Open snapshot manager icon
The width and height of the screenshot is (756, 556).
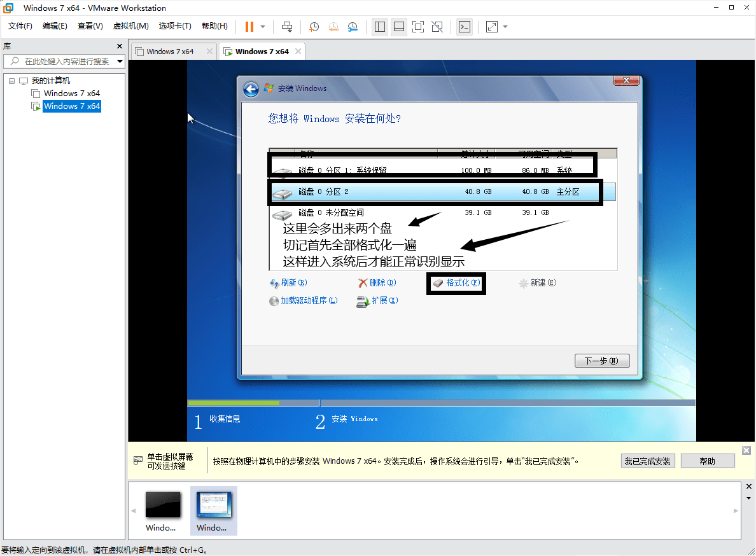(353, 27)
